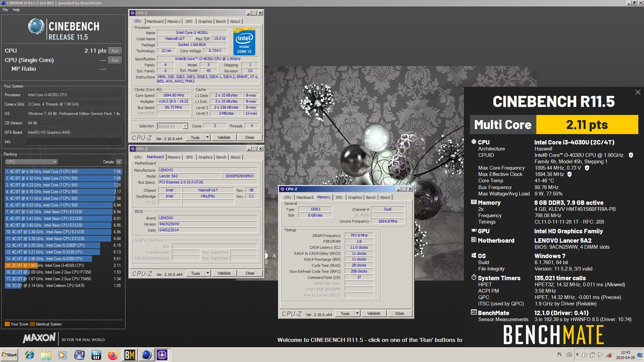The image size is (644, 362).
Task: Click the orange Your Score legend swatch
Action: [x=7, y=324]
